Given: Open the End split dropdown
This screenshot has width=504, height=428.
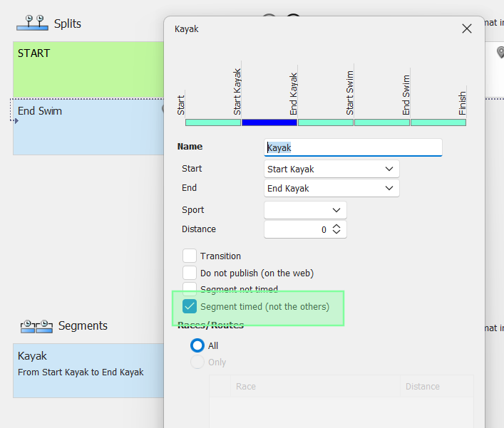Looking at the screenshot, I should tap(331, 188).
